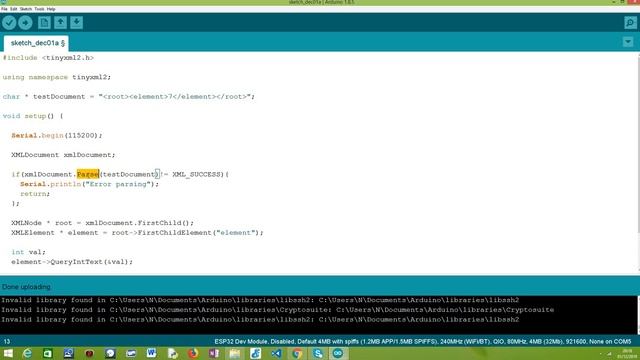Open File Explorer from the taskbar
640x360 pixels.
click(x=235, y=353)
